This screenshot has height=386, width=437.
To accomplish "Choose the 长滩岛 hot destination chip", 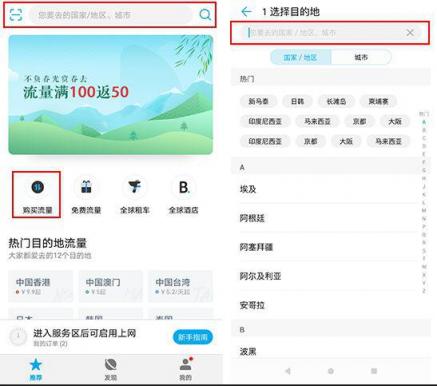I will point(336,101).
